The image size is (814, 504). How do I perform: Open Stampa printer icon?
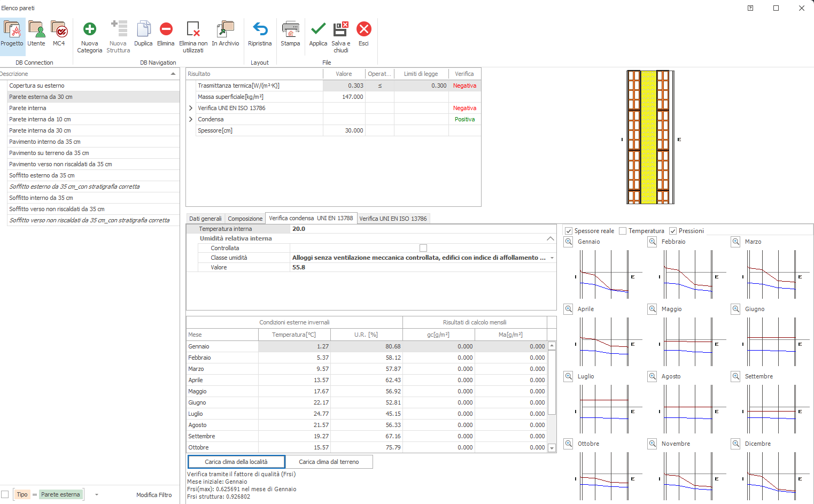point(290,29)
